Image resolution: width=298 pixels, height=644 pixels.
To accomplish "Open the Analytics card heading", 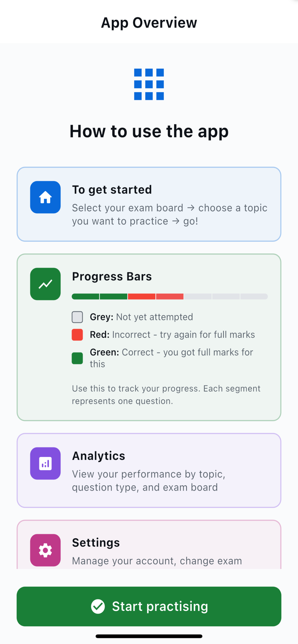I will coord(99,456).
